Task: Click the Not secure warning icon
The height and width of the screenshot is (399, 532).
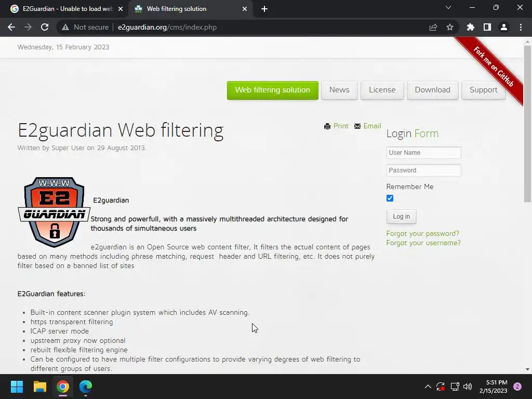Action: 65,27
